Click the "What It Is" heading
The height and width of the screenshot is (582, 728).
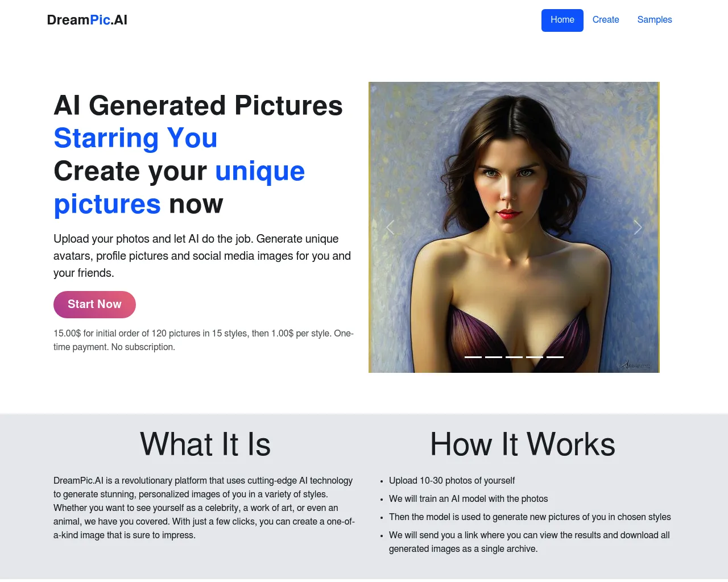[x=205, y=444]
